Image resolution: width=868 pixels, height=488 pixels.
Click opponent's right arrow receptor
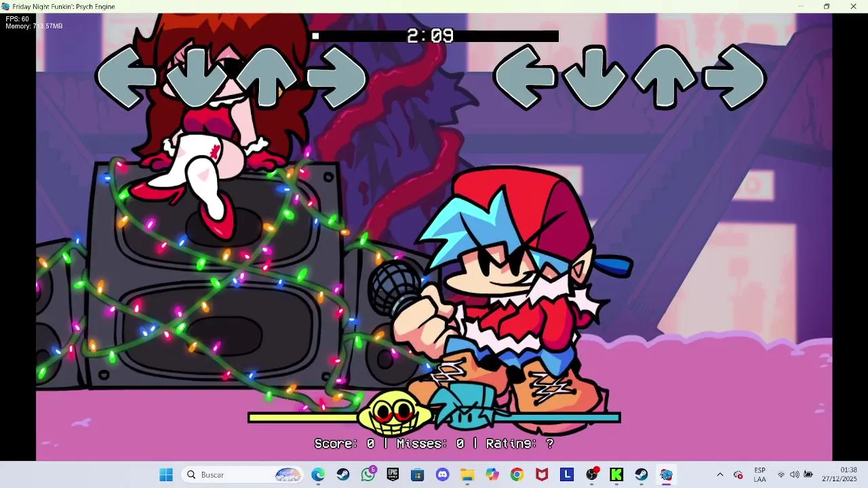338,78
